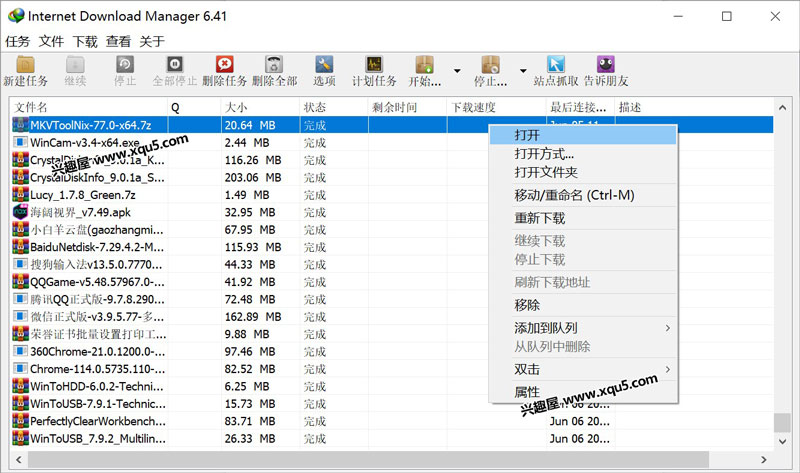This screenshot has height=473, width=800.
Task: Sort by the 剩余时间 column header
Action: click(x=407, y=107)
